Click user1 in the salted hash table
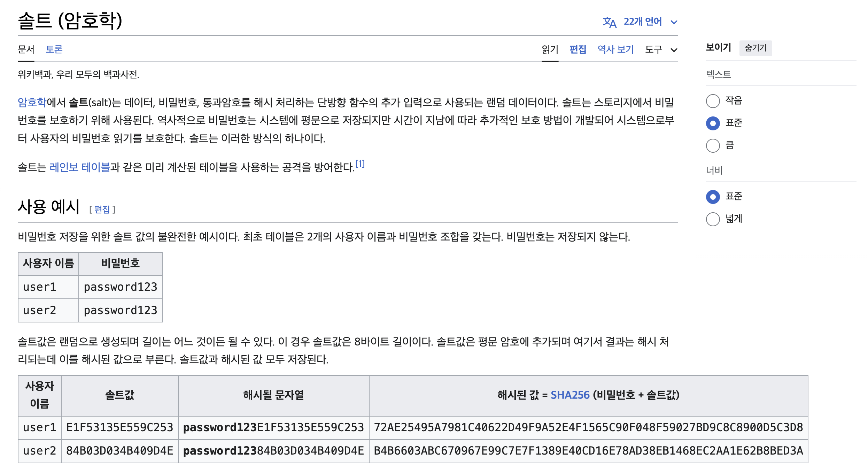This screenshot has height=472, width=868. (x=40, y=427)
